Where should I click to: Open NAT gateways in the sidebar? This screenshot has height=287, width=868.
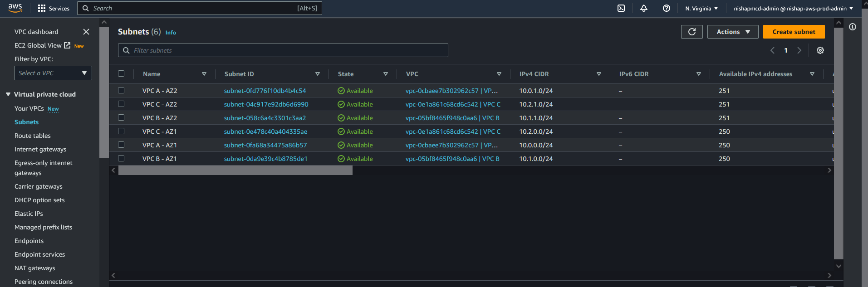(35, 268)
